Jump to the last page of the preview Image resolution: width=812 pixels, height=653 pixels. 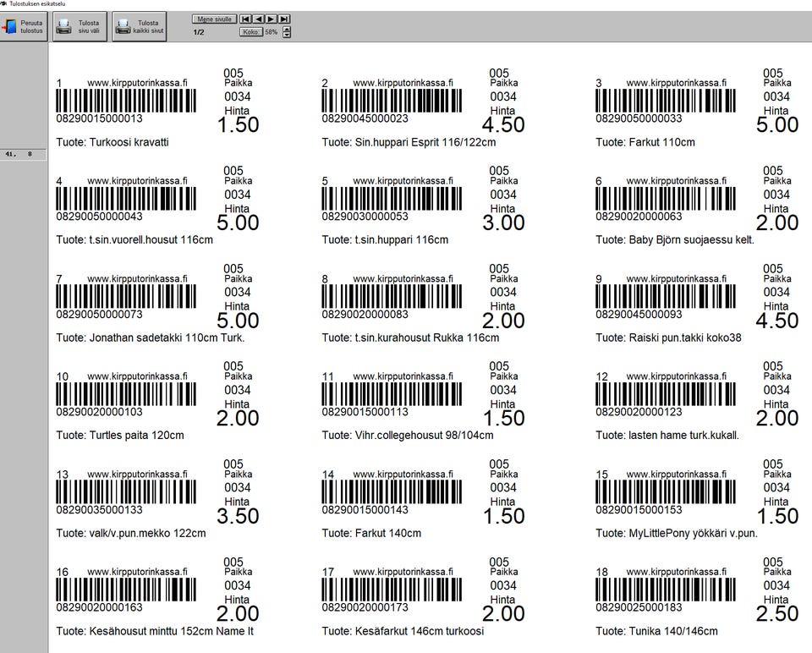coord(284,19)
